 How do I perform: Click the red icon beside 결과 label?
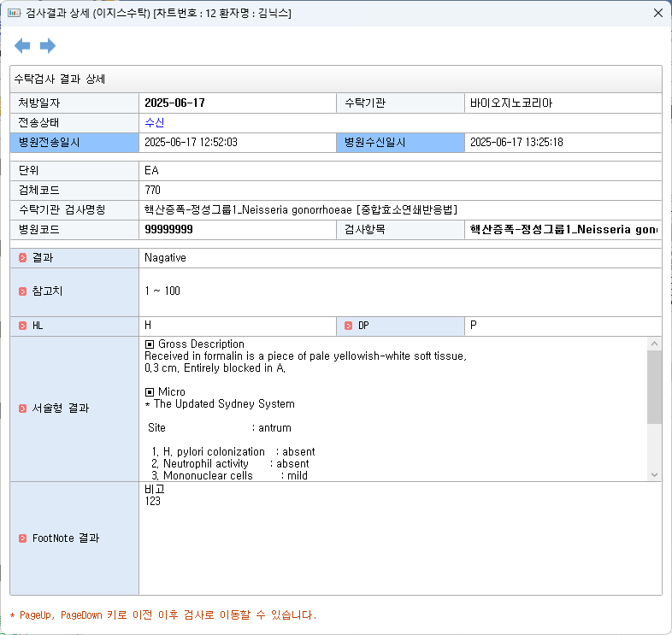coord(23,257)
